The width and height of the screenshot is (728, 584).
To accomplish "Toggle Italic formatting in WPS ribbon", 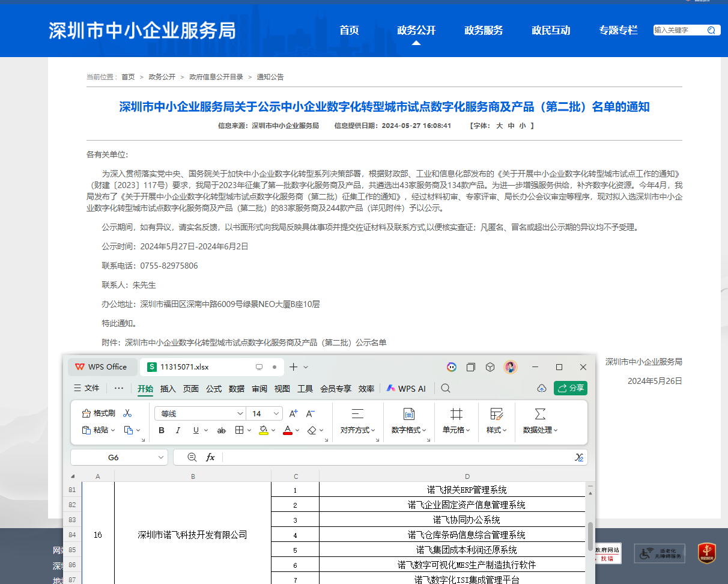I will pyautogui.click(x=178, y=430).
